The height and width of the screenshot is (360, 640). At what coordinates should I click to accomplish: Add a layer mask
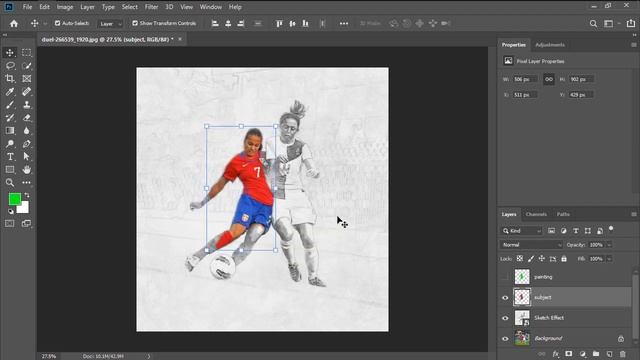(x=569, y=353)
